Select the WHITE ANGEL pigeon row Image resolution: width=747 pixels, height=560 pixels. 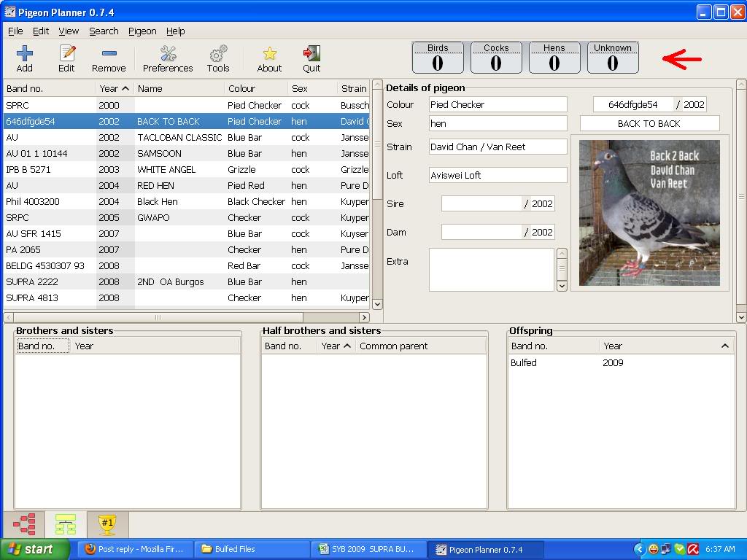tap(166, 169)
